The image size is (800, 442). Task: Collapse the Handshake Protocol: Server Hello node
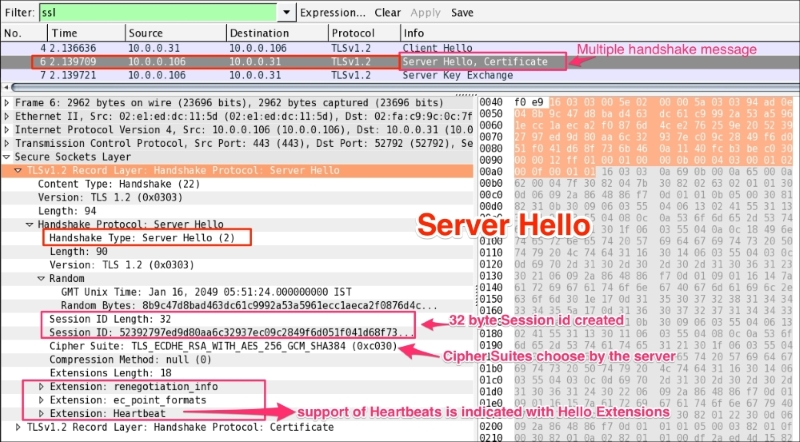pyautogui.click(x=30, y=225)
